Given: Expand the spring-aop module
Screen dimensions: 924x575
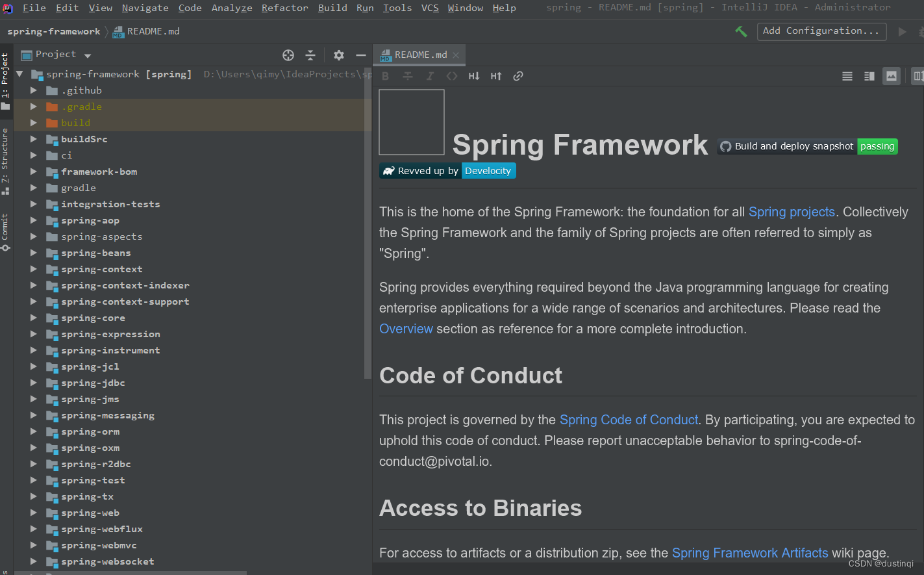Looking at the screenshot, I should (34, 220).
